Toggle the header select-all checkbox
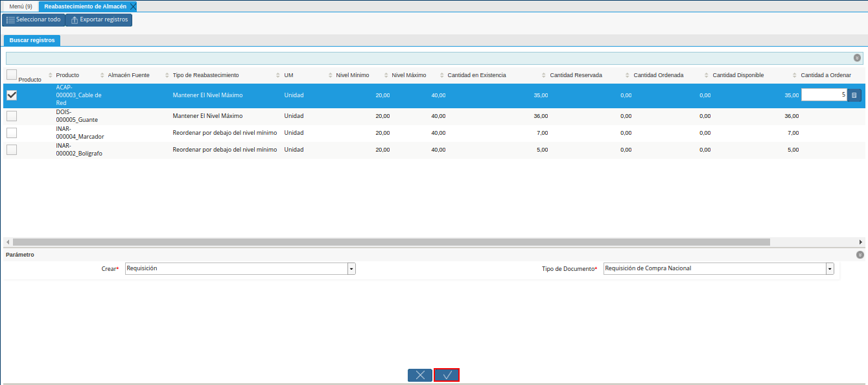868x385 pixels. coord(12,75)
